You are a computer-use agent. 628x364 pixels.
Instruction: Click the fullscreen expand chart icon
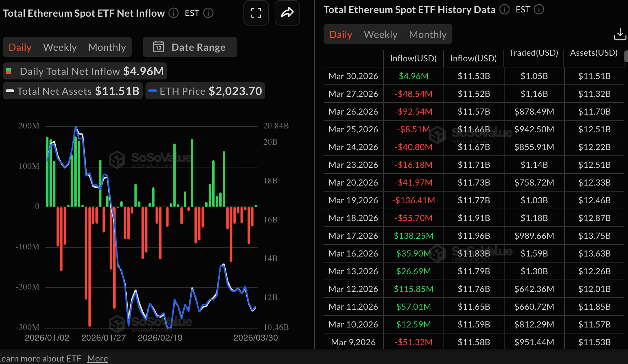click(x=256, y=13)
